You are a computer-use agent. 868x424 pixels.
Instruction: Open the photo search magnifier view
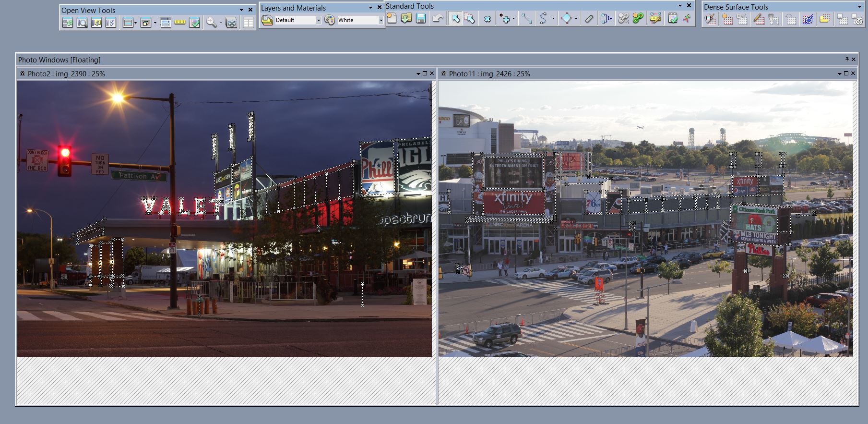(82, 23)
